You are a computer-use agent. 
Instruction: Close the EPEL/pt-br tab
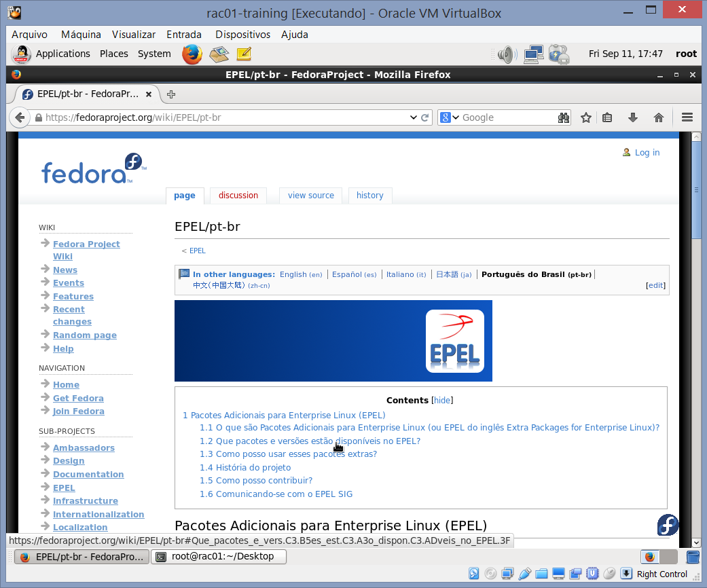[148, 94]
